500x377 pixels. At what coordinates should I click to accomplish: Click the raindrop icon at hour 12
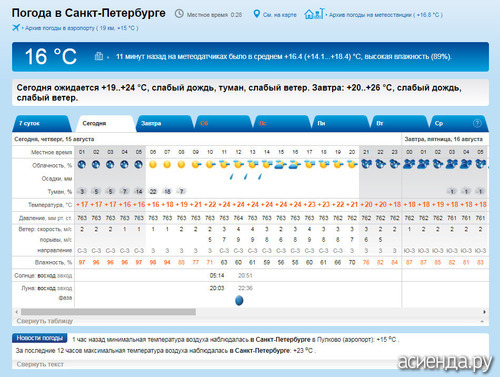[231, 177]
